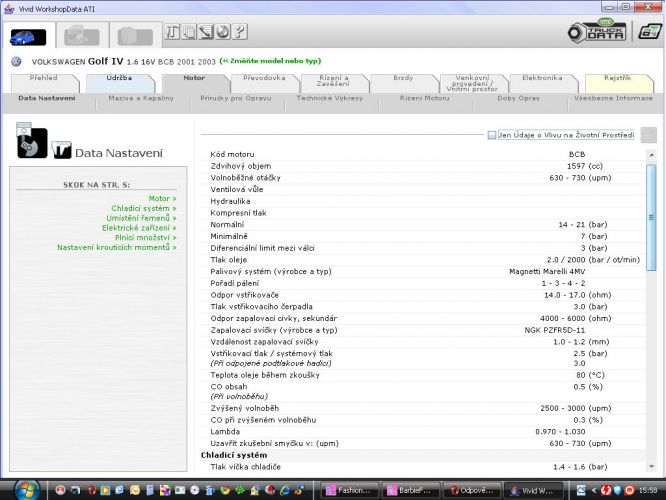This screenshot has height=500, width=666.
Task: Click the scrollbar down arrow
Action: coord(651,466)
